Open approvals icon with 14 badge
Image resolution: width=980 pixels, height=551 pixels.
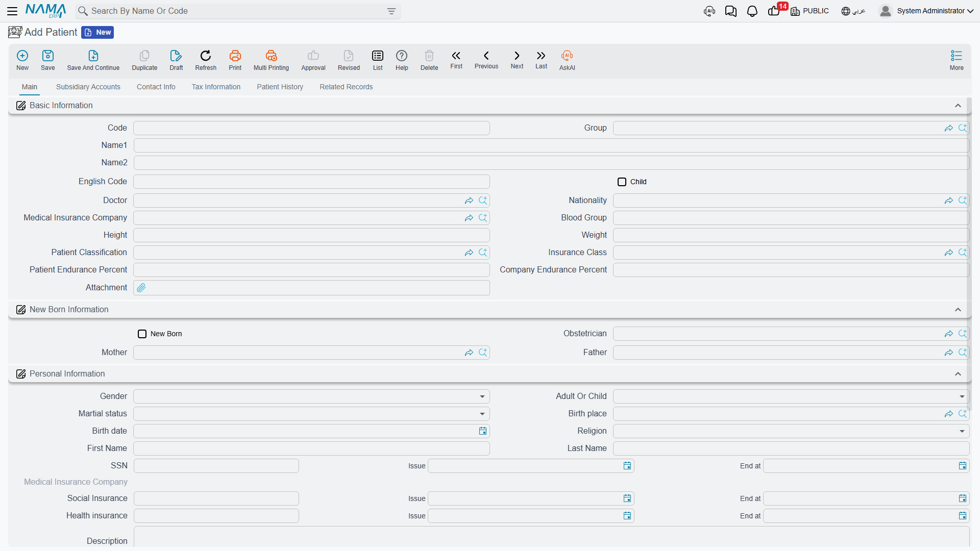tap(774, 11)
